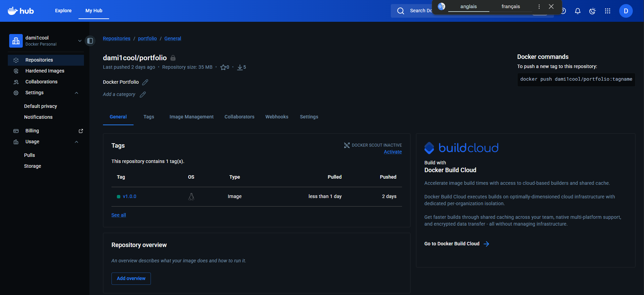Screen dimensions: 644x295
Task: Click the Docker Scout inactive icon
Action: 347,145
